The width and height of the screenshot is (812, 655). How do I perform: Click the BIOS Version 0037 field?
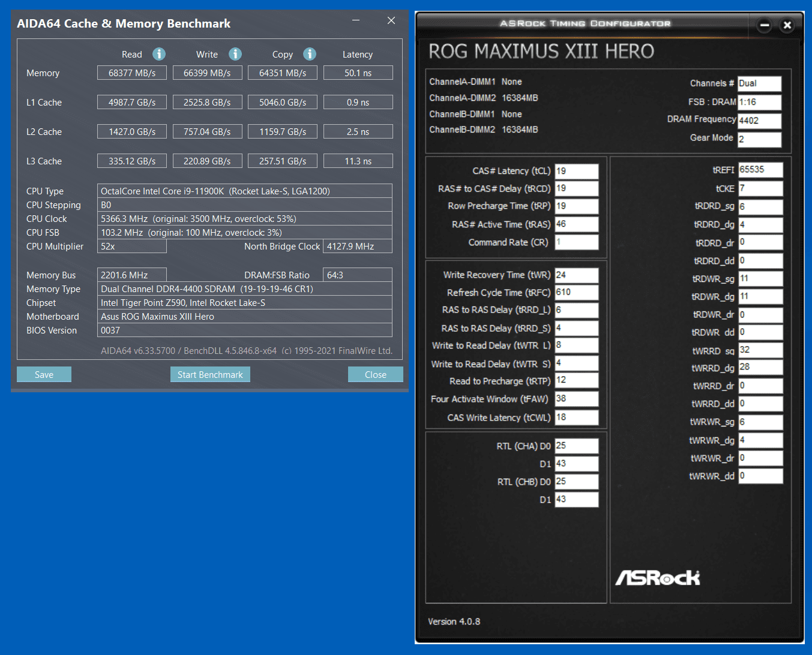[245, 330]
